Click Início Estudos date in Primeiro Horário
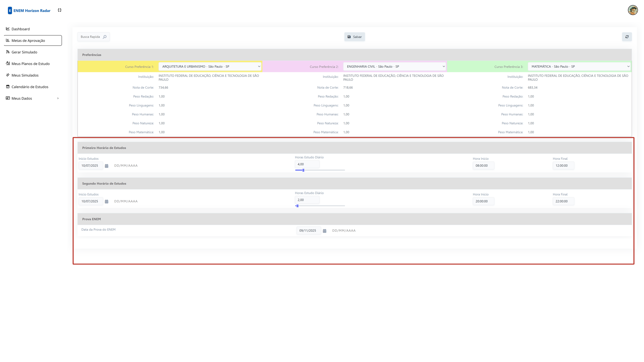Screen dimensions: 644x362 [90, 166]
